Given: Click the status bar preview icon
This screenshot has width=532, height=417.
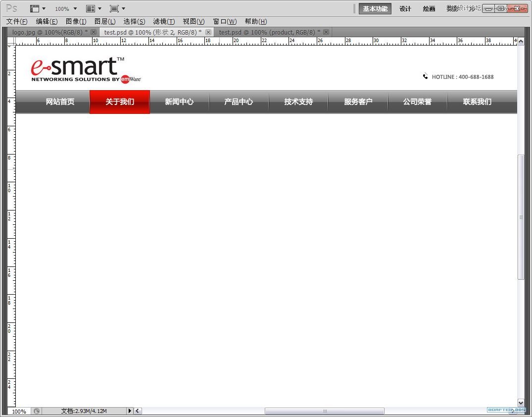Looking at the screenshot, I should tap(37, 411).
